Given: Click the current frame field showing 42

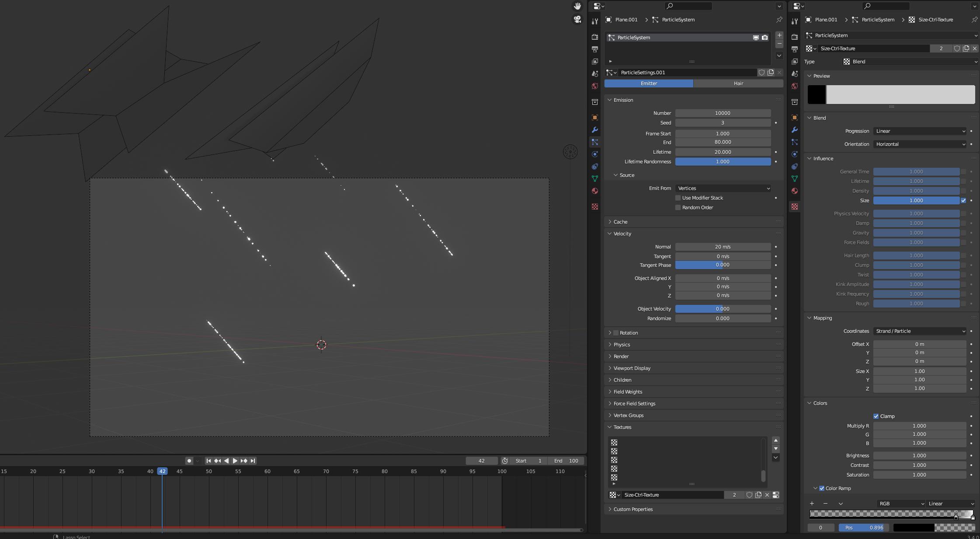Looking at the screenshot, I should click(x=482, y=461).
